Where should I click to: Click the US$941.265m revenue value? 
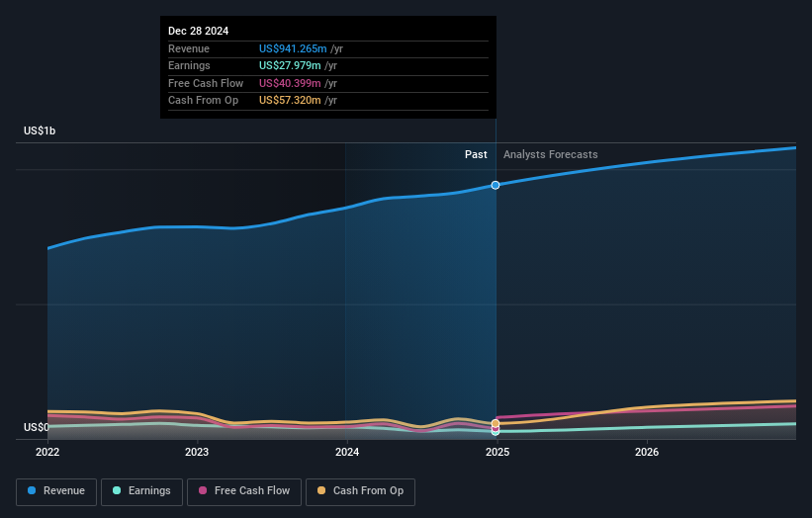pyautogui.click(x=293, y=48)
